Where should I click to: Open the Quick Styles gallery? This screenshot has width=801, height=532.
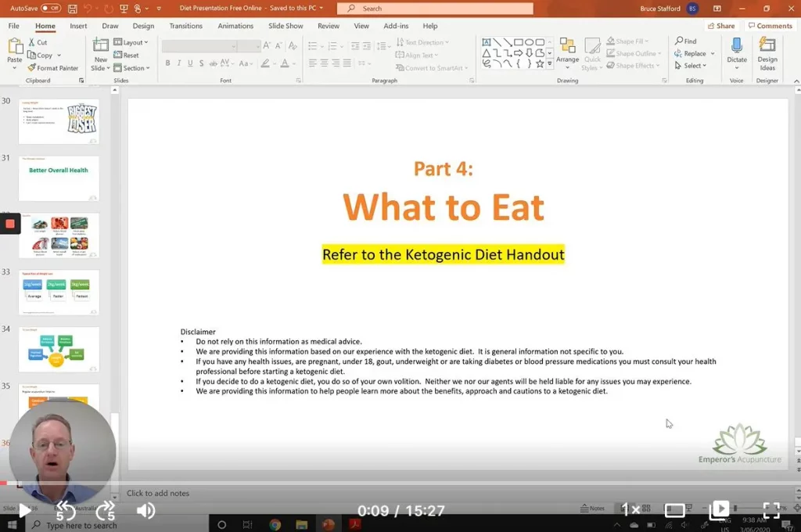[x=592, y=54]
